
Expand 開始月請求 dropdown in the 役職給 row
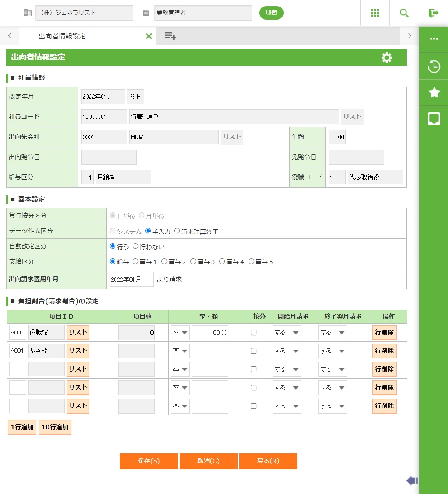tap(287, 333)
